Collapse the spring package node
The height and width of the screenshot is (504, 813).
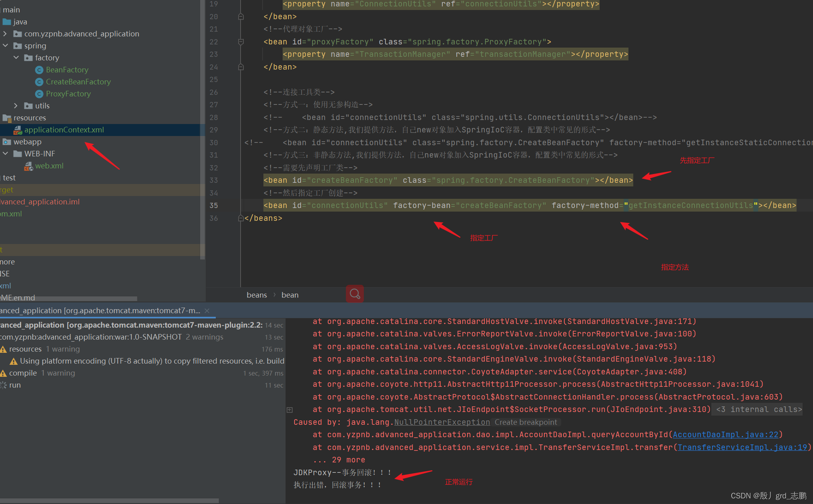[5, 46]
